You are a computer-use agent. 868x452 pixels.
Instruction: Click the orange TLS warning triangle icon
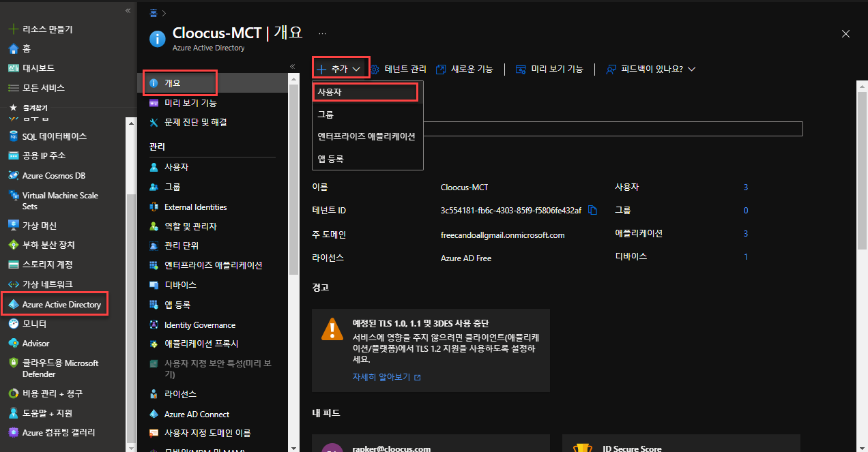(332, 329)
